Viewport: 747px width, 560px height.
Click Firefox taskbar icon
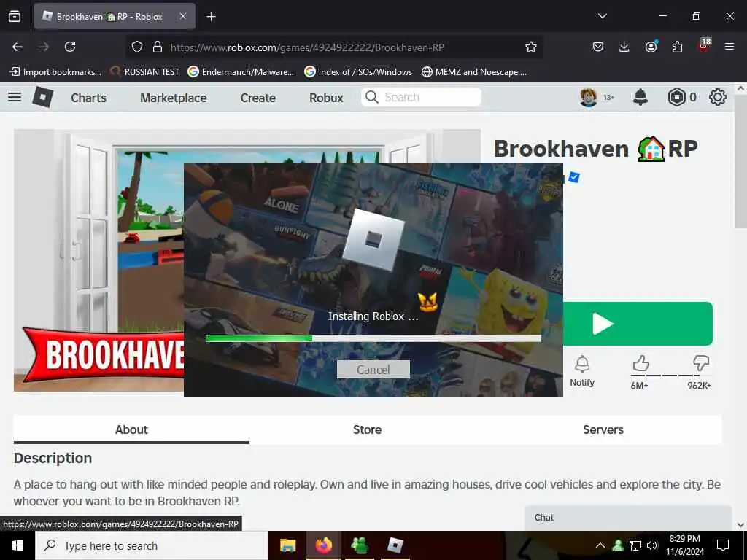pyautogui.click(x=323, y=545)
